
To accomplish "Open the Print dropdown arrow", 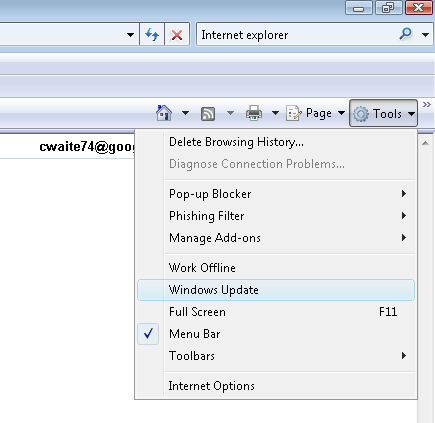I will [275, 113].
